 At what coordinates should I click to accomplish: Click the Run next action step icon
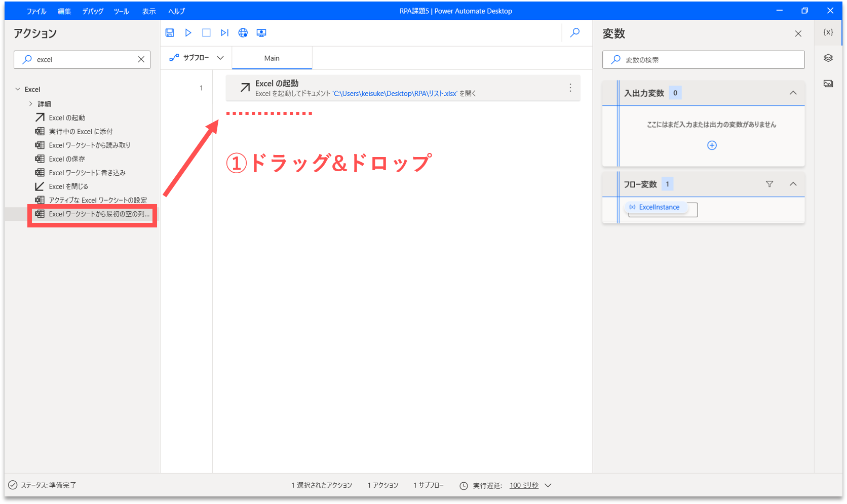[x=224, y=33]
